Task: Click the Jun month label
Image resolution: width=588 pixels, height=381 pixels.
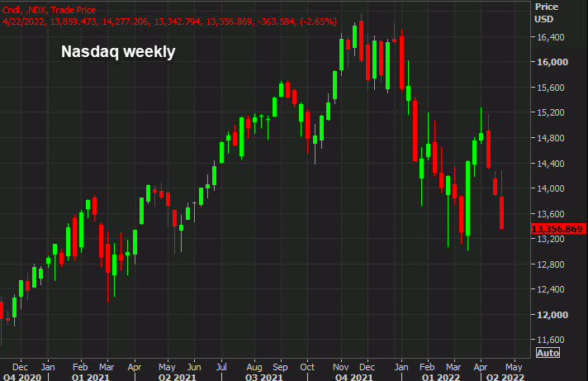Action: pos(194,367)
